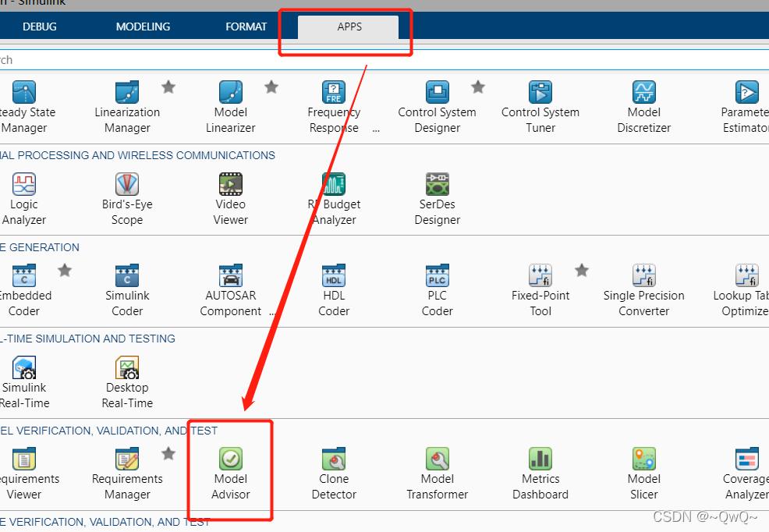This screenshot has width=769, height=532.
Task: Launch the PLC Coder app
Action: pyautogui.click(x=437, y=290)
